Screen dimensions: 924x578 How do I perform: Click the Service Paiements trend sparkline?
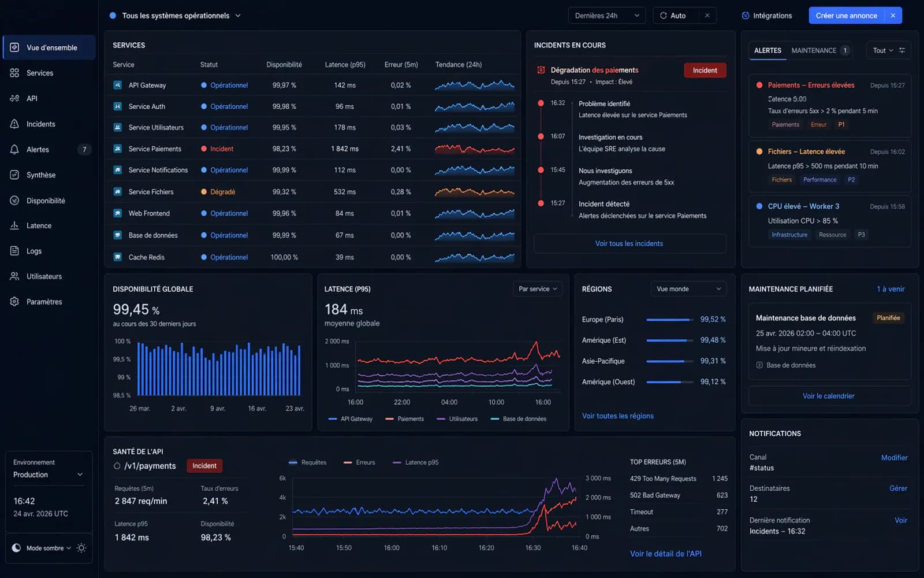point(474,149)
